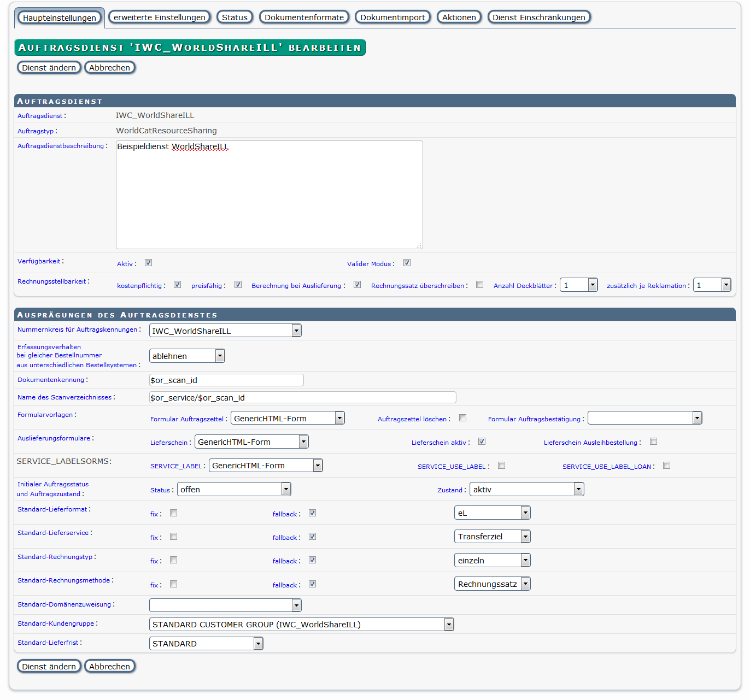Toggle Berechnung bei Auslieferung checkbox
The width and height of the screenshot is (750, 700).
click(357, 285)
